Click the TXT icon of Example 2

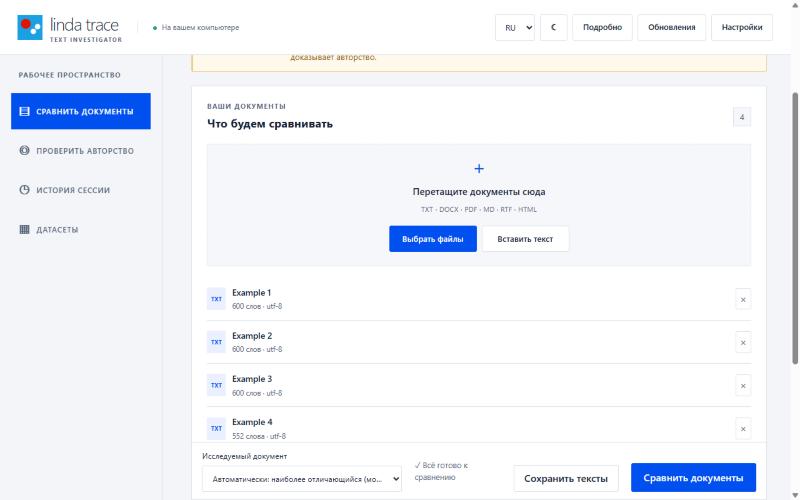216,342
